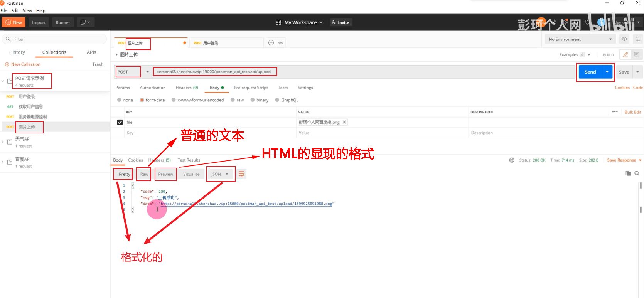The height and width of the screenshot is (298, 644).
Task: Click the blue Send button
Action: click(x=590, y=72)
